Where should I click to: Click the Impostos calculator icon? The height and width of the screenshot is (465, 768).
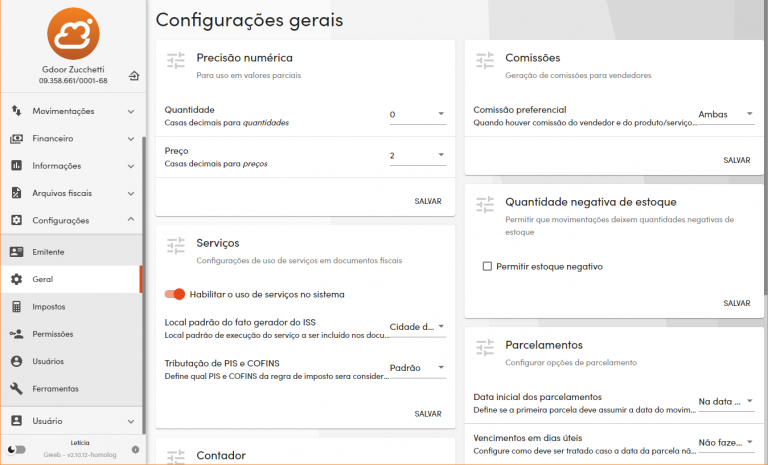click(x=16, y=307)
